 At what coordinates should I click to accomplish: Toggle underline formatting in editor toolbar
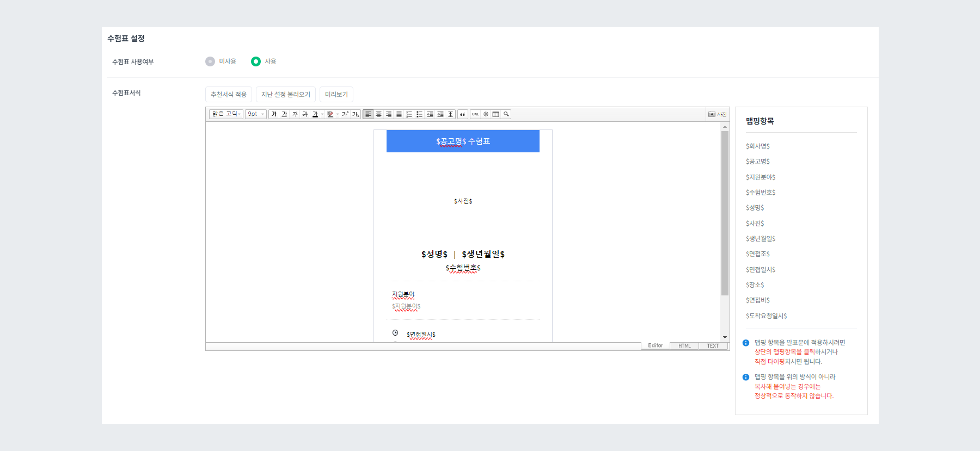point(284,114)
